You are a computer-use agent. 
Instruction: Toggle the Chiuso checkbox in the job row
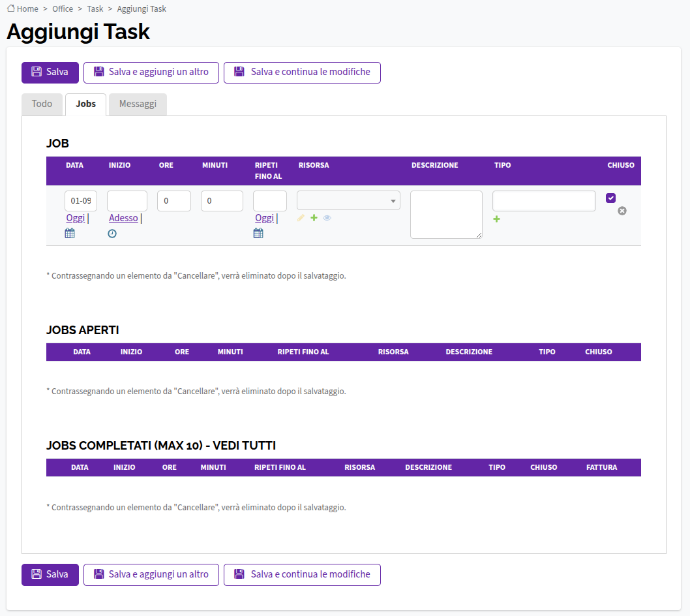tap(611, 198)
